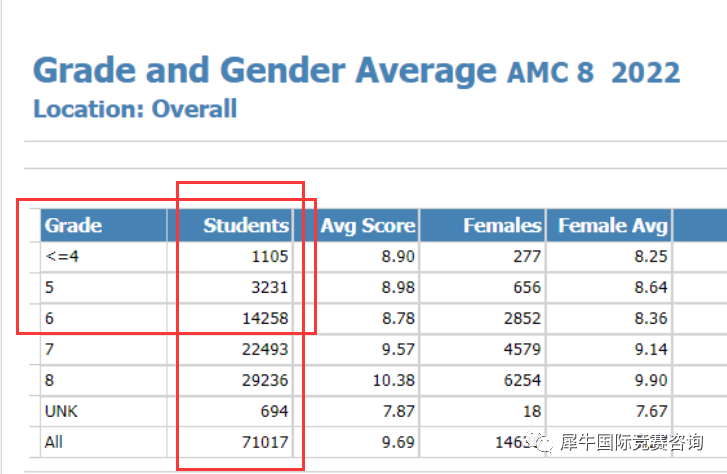Click grade 7 females count 4579
Screen dimensions: 727x474
(523, 349)
